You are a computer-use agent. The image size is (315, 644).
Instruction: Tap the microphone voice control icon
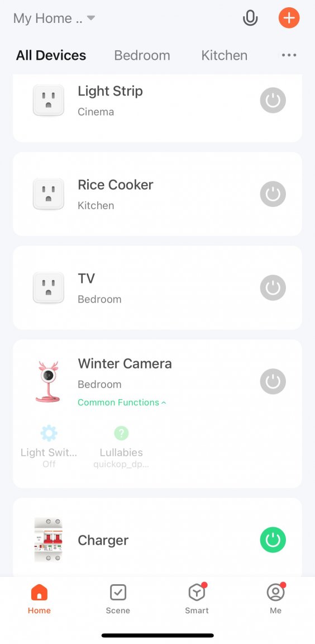(x=250, y=18)
